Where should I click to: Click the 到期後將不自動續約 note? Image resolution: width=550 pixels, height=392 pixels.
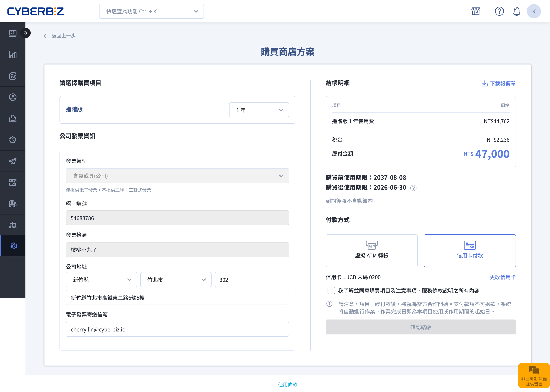coord(349,201)
